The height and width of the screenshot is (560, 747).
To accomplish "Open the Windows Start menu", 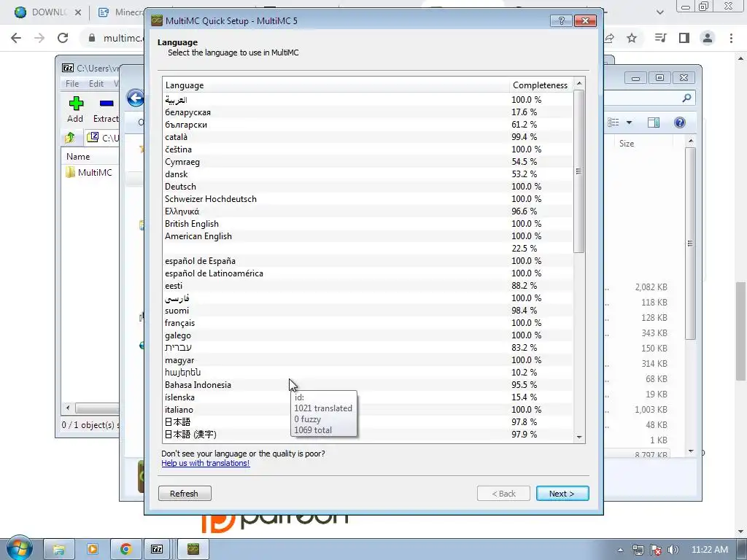I will [19, 548].
